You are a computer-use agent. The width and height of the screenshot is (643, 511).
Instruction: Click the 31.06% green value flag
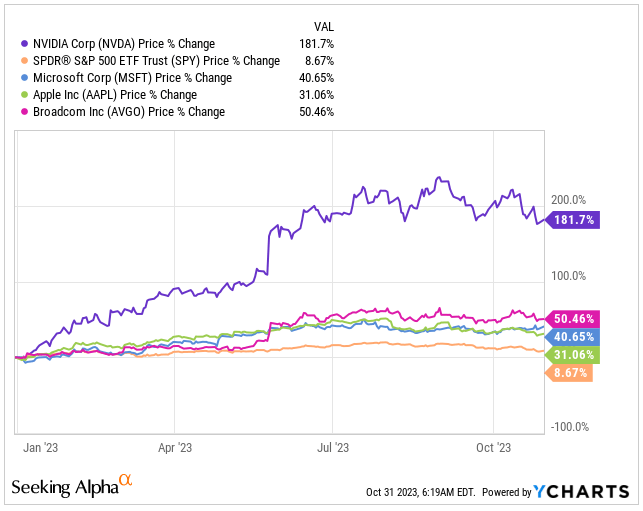[572, 355]
